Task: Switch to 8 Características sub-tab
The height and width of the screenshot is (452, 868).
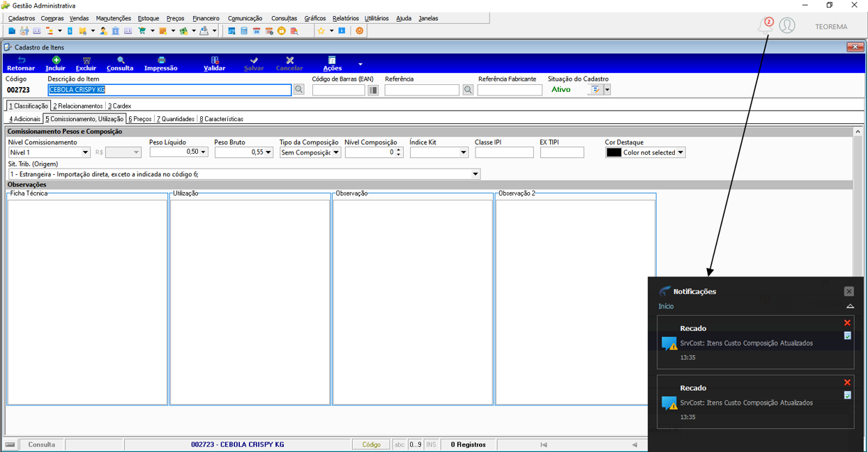Action: coord(222,119)
